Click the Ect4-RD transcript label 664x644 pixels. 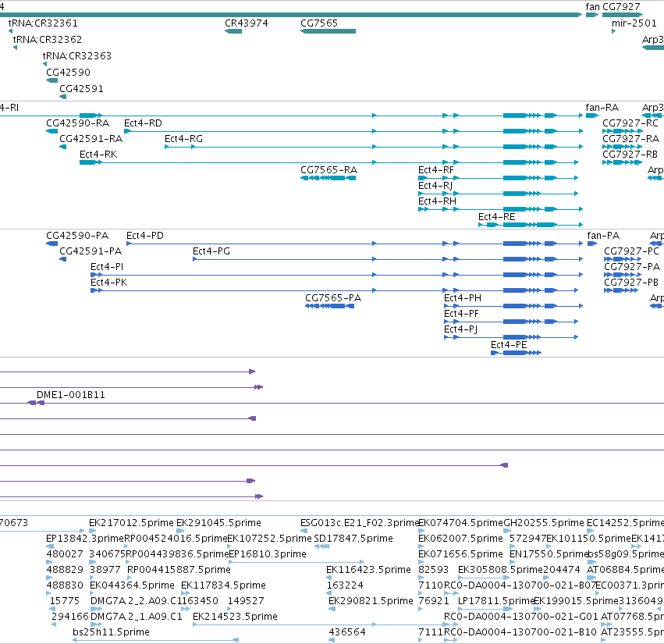(143, 123)
